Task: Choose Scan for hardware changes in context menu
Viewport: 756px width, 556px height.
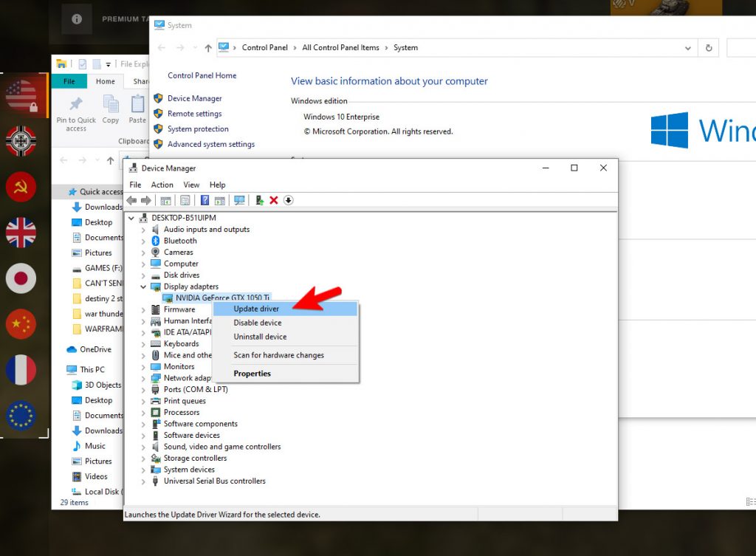Action: pos(286,355)
